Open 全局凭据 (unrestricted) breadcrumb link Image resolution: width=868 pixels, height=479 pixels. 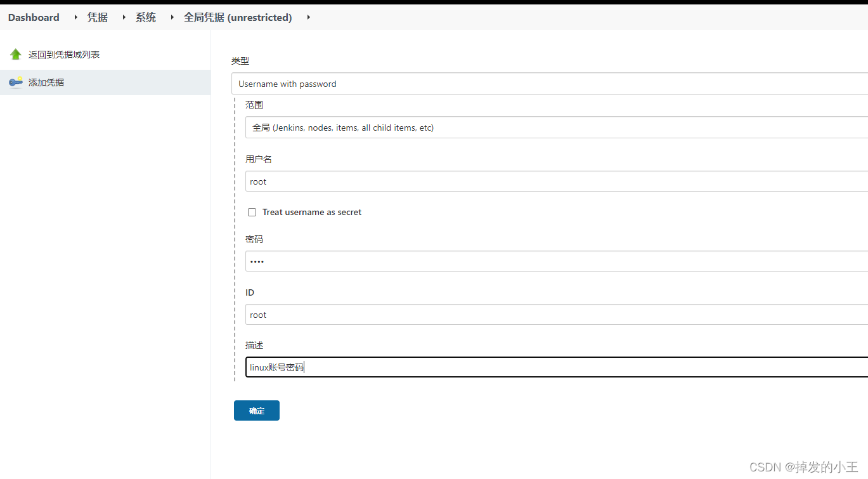coord(238,17)
